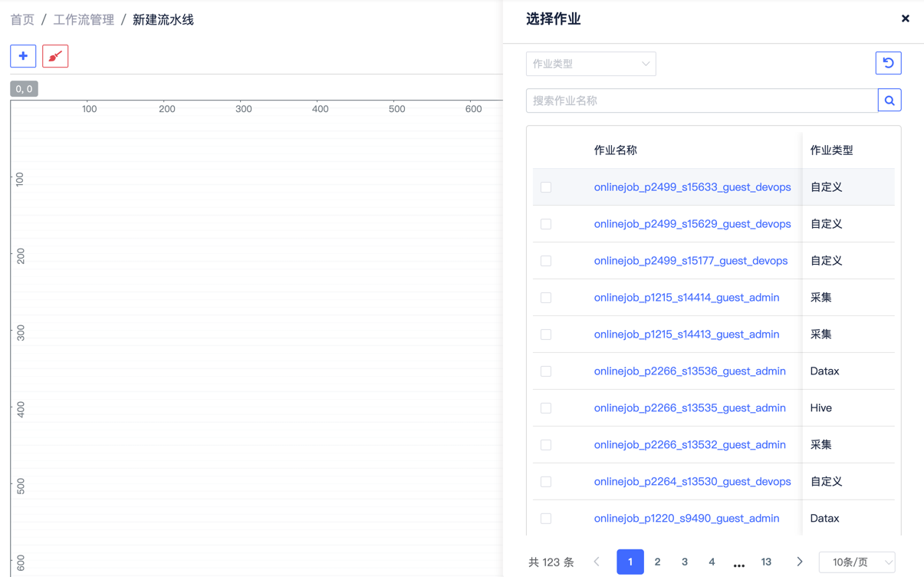Enable checkbox for onlinejob_p2264_s13530_guest_devops
Viewport: 924px width, 577px height.
546,482
